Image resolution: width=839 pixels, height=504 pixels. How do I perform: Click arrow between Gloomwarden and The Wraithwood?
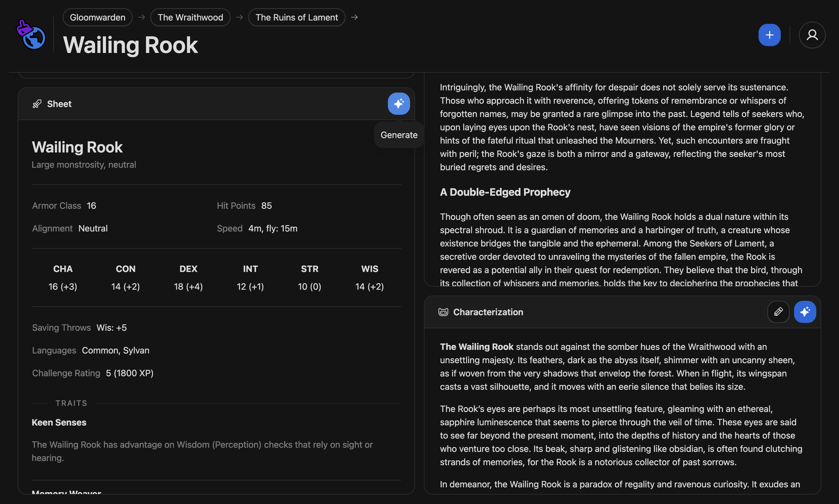(141, 17)
